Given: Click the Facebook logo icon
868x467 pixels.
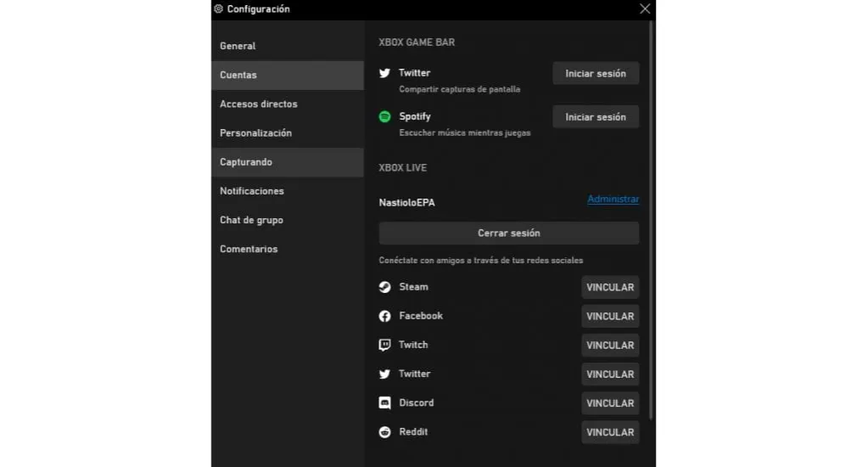Looking at the screenshot, I should 384,317.
